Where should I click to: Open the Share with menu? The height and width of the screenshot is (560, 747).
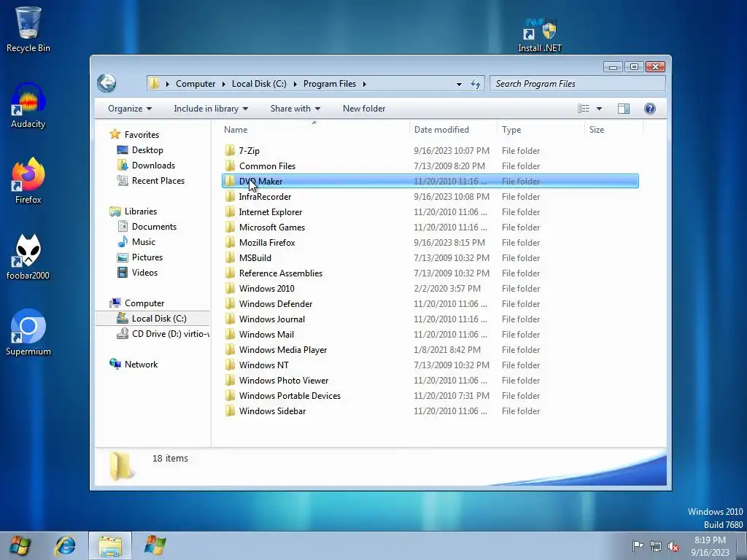(295, 109)
